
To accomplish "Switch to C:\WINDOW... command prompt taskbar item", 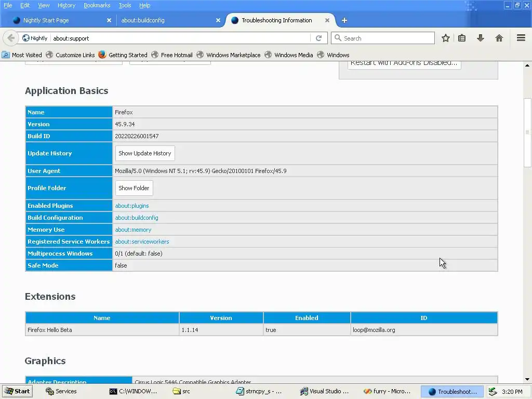I will [x=134, y=391].
